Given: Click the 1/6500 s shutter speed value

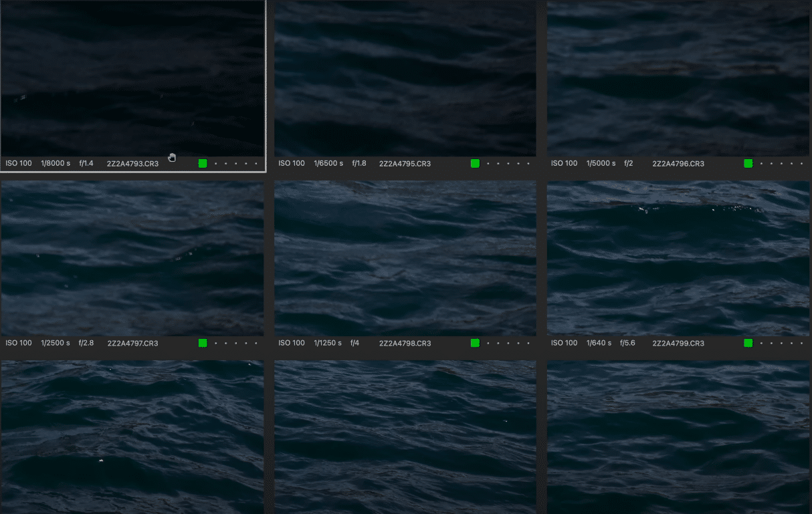Looking at the screenshot, I should pyautogui.click(x=328, y=163).
